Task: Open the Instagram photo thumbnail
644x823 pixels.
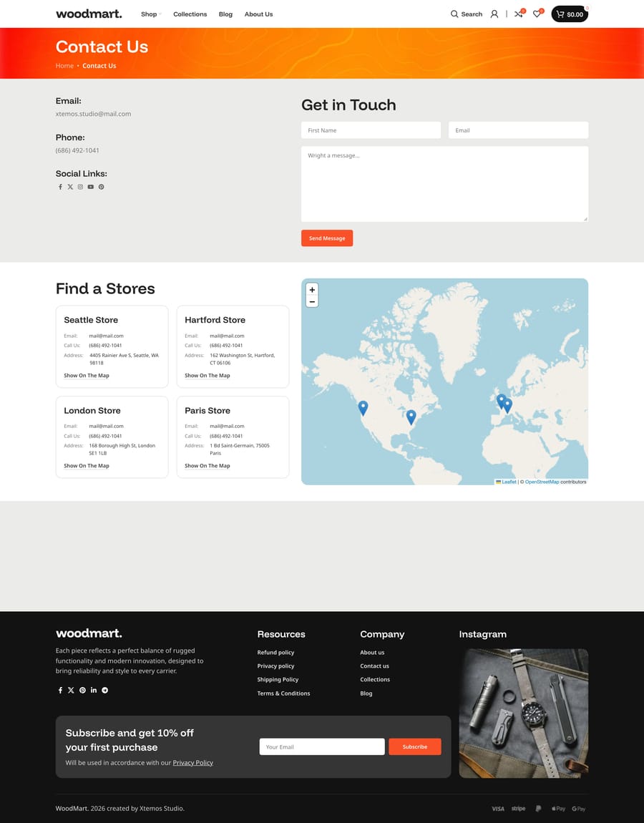Action: click(x=523, y=714)
